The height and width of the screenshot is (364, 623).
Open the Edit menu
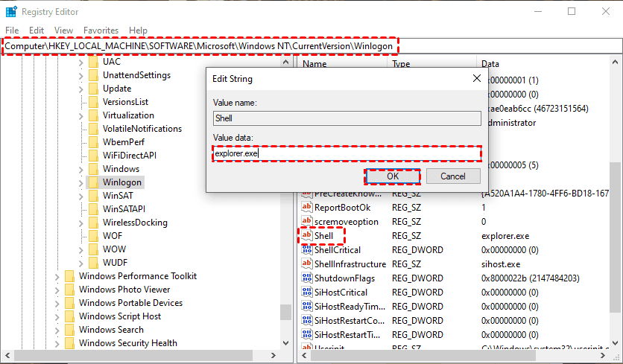click(x=37, y=31)
